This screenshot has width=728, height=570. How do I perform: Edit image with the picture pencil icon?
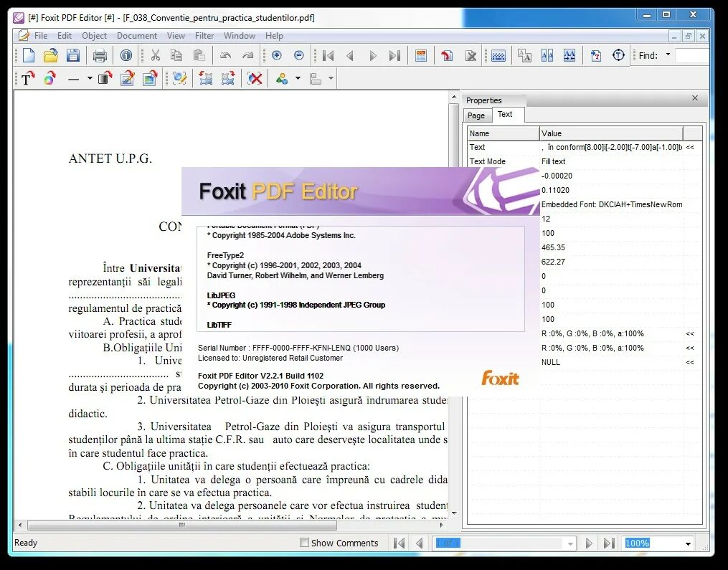click(128, 78)
